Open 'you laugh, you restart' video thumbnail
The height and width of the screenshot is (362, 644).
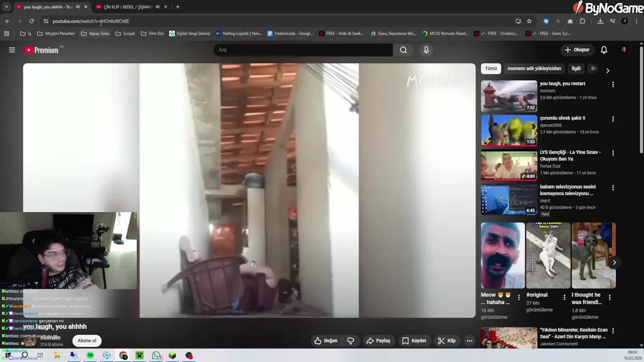[x=509, y=96]
